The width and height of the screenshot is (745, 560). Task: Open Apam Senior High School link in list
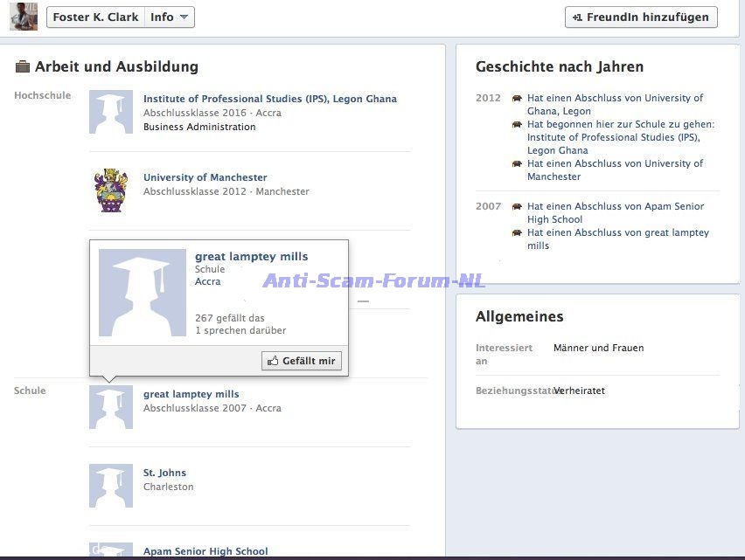[205, 551]
